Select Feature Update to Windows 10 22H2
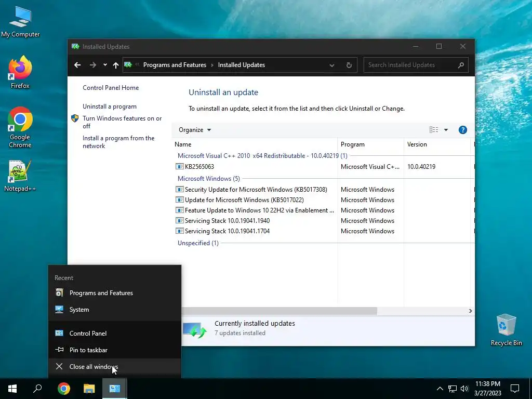Image resolution: width=532 pixels, height=399 pixels. click(255, 210)
